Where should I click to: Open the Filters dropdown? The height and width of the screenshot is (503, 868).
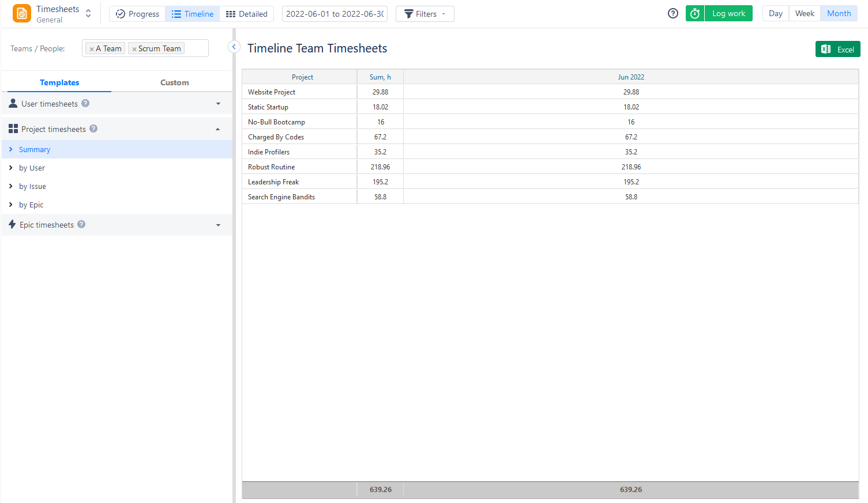point(424,13)
